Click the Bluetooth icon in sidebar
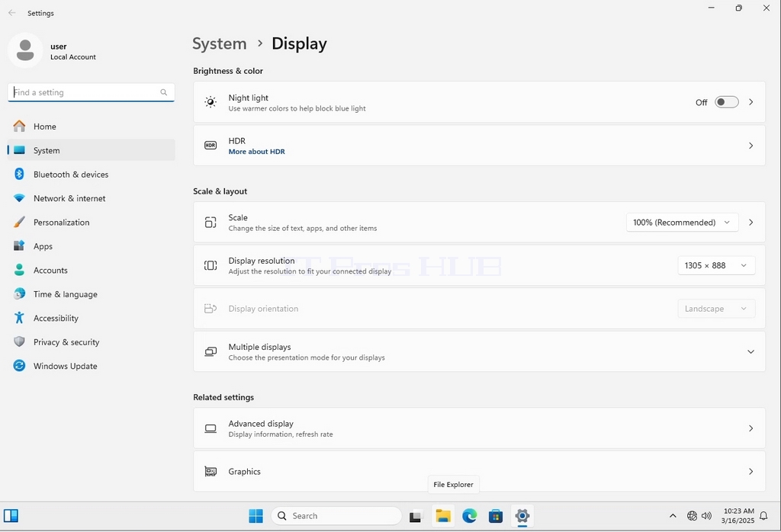781x532 pixels. click(19, 175)
